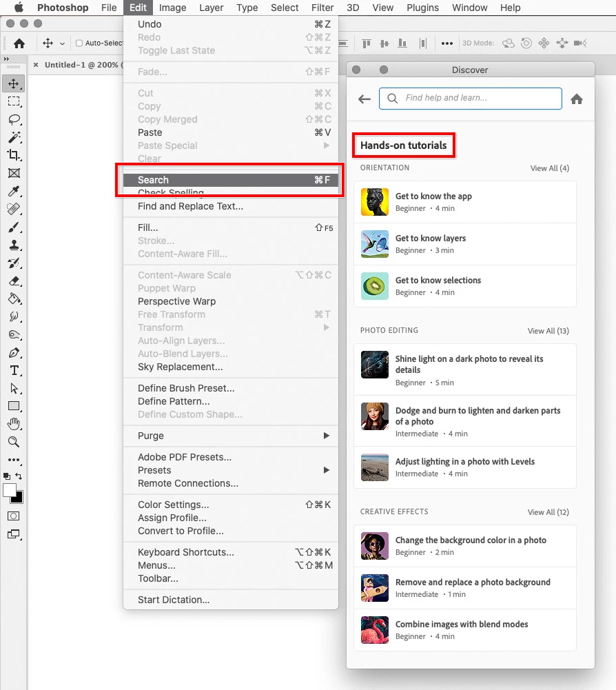The height and width of the screenshot is (690, 616).
Task: Choose Fill from the Edit menu
Action: tap(231, 227)
